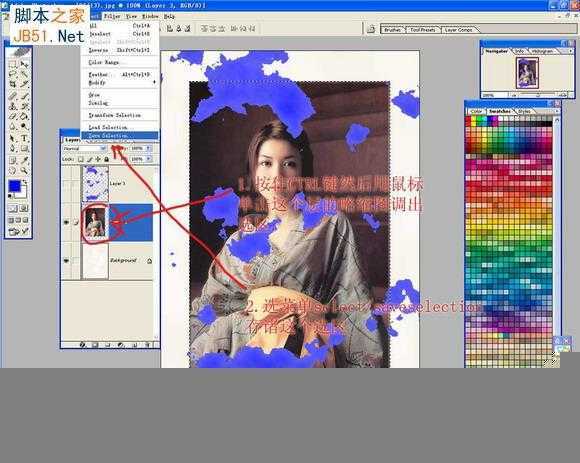
Task: Select the Zoom tool in toolbox
Action: (24, 171)
